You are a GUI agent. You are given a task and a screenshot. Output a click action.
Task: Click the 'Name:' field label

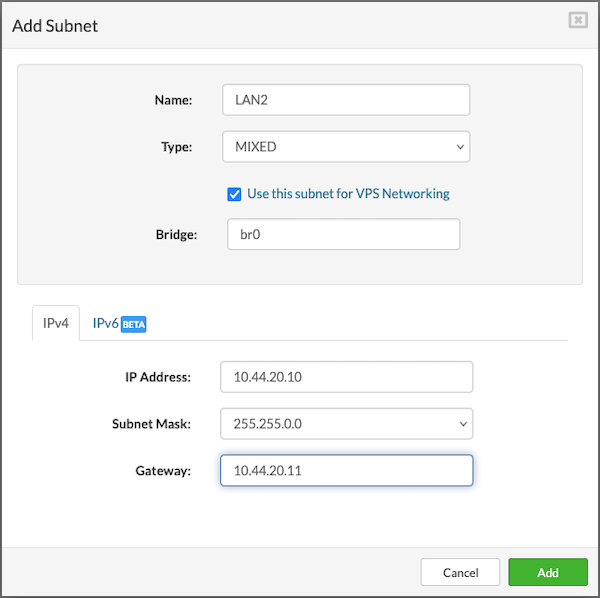173,100
